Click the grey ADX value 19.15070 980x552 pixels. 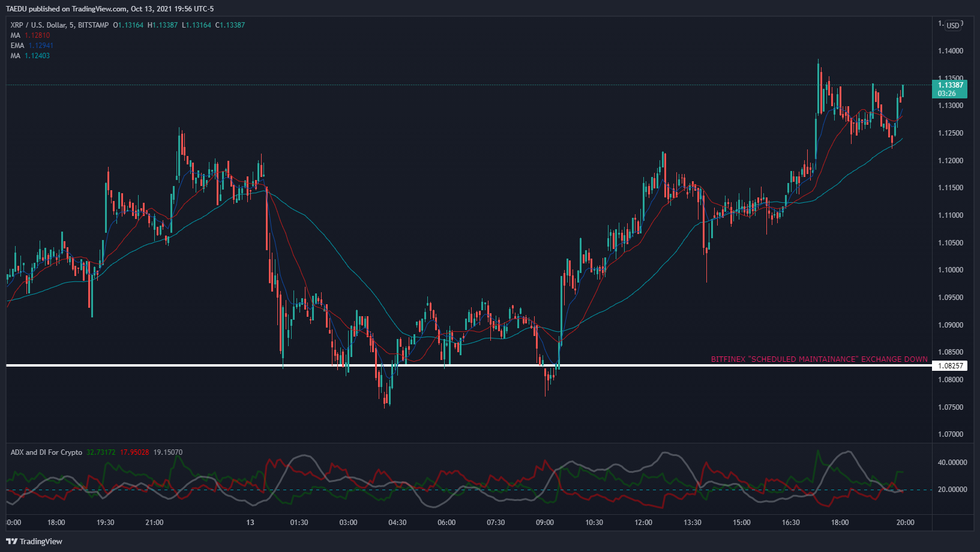pos(168,452)
